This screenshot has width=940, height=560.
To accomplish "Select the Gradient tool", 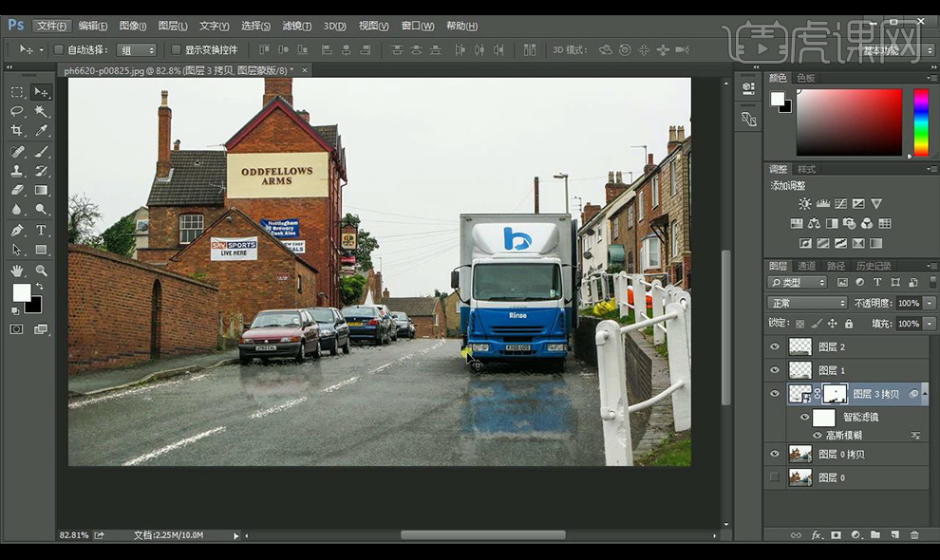I will 41,190.
